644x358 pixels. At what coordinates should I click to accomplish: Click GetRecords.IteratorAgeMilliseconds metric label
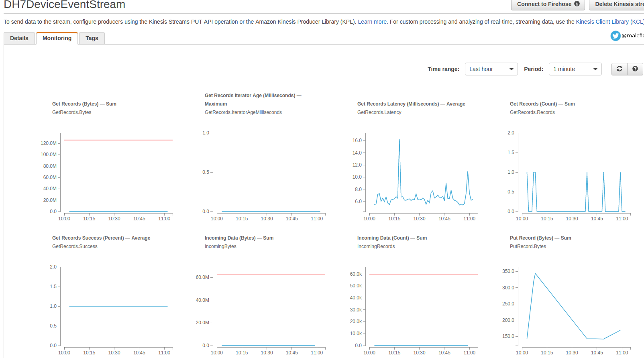pyautogui.click(x=243, y=112)
